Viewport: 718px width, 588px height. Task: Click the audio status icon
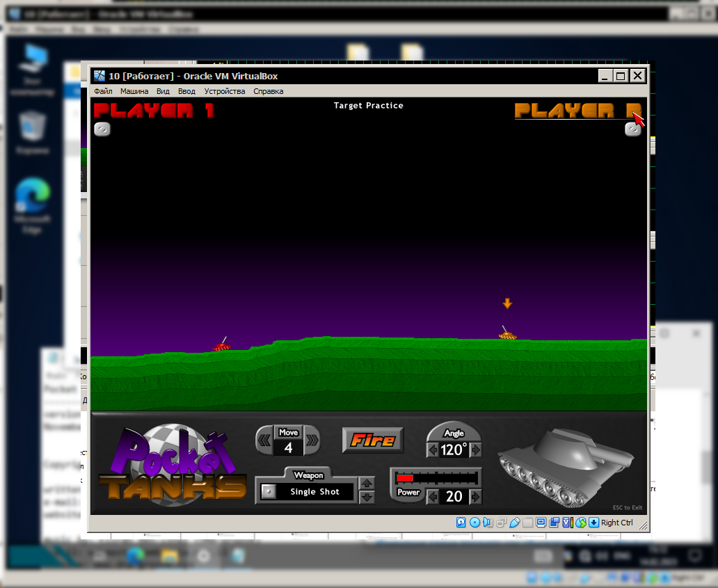pos(488,523)
